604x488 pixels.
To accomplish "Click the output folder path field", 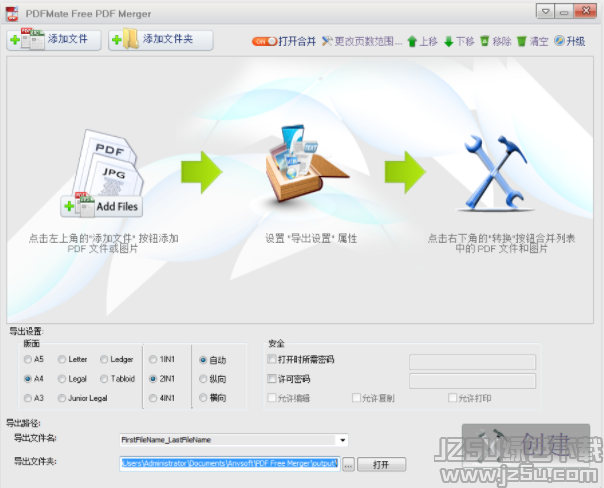I will pos(229,464).
